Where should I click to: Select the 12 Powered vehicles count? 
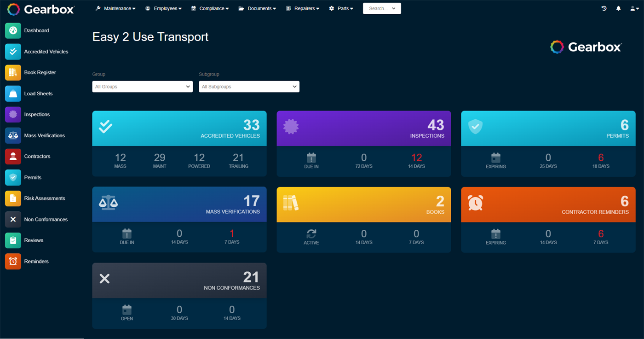[199, 158]
